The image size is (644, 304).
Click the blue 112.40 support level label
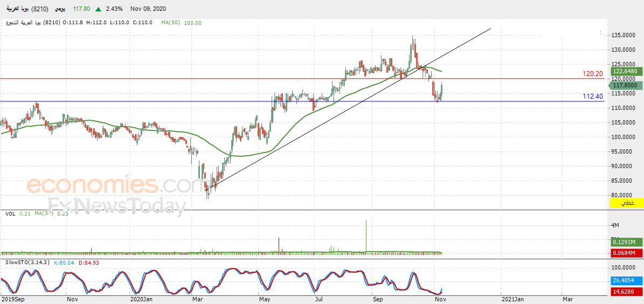pos(593,96)
